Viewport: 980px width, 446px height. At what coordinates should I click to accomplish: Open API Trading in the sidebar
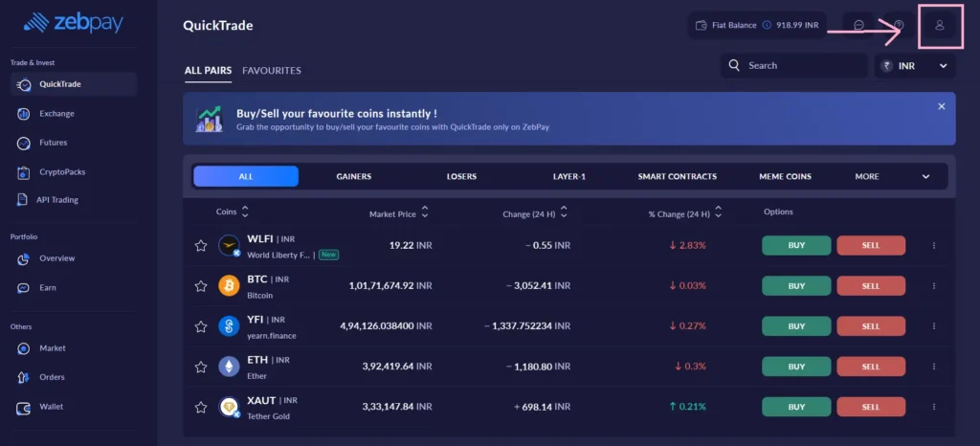(58, 200)
